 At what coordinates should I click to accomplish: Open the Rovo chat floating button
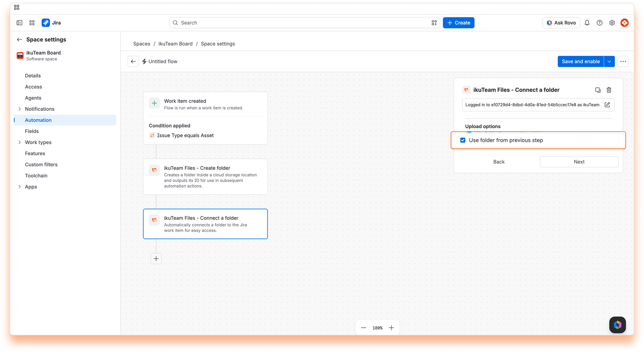pyautogui.click(x=618, y=325)
